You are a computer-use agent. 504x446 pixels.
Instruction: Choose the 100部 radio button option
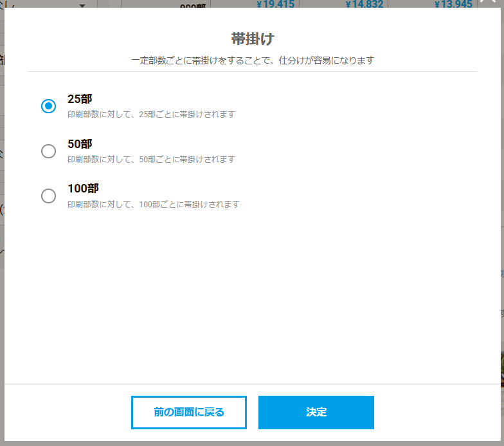click(48, 196)
